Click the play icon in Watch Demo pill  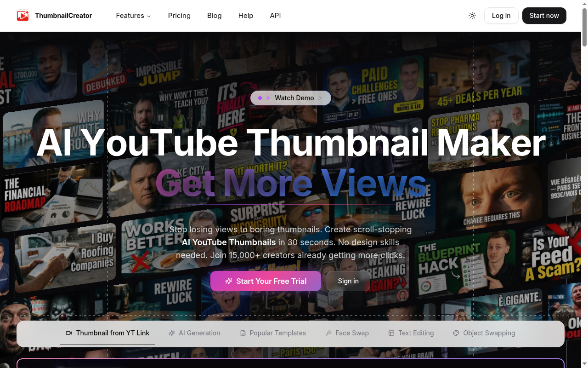pos(268,98)
